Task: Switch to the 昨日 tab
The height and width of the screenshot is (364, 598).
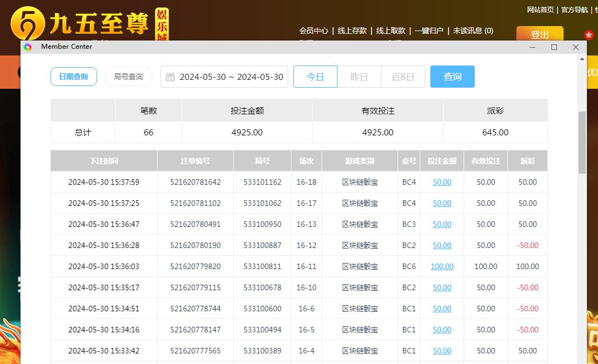Action: click(x=359, y=77)
